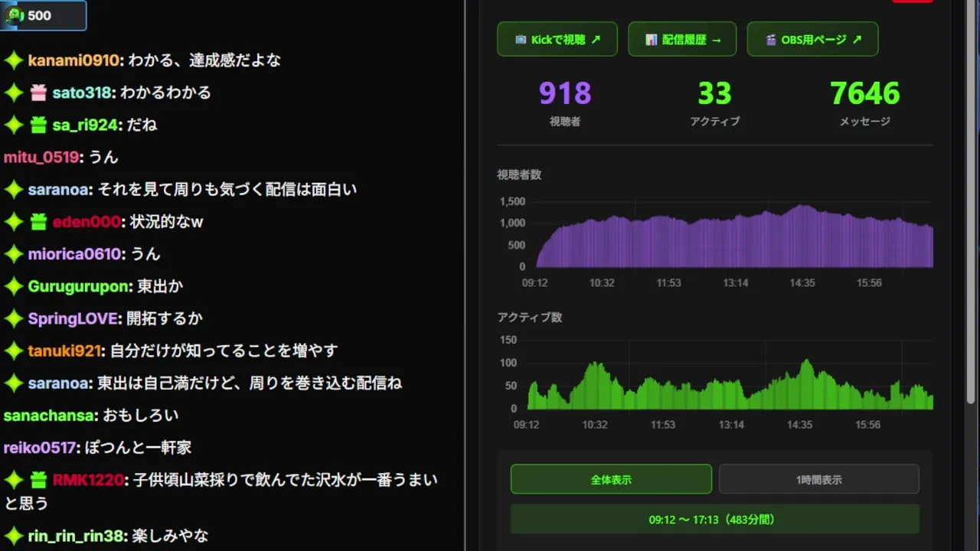Open RMK1220 username in chat
Viewport: 980px width, 551px height.
[88, 480]
